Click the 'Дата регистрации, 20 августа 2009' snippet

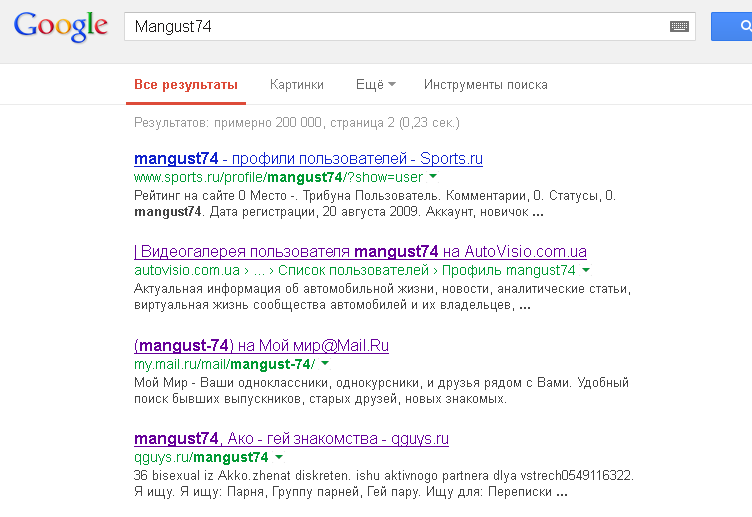pyautogui.click(x=315, y=212)
